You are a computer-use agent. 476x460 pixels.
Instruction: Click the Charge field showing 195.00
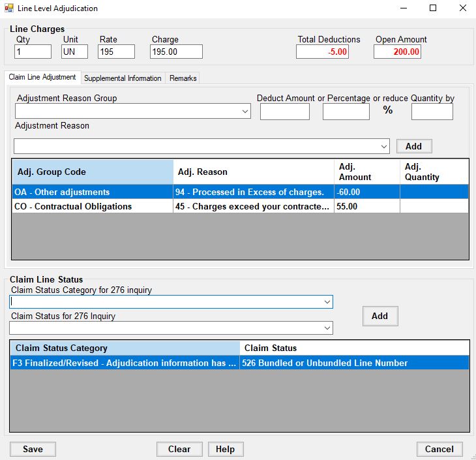click(176, 52)
